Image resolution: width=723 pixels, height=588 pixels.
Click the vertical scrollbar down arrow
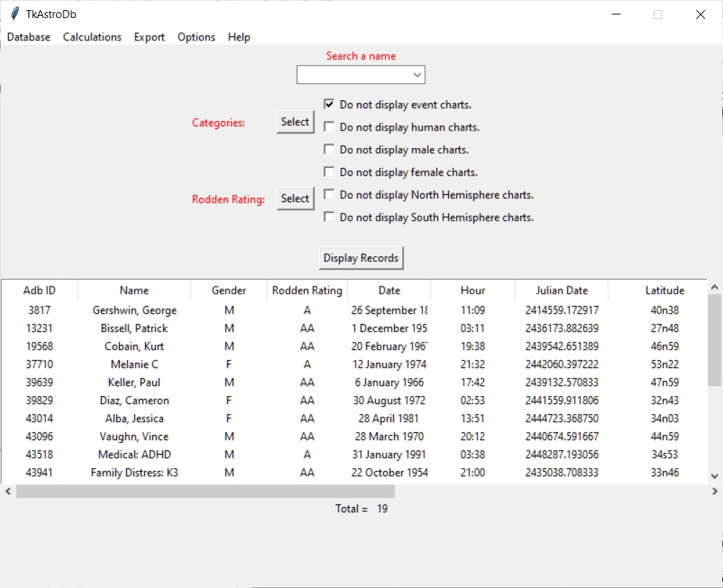[714, 476]
